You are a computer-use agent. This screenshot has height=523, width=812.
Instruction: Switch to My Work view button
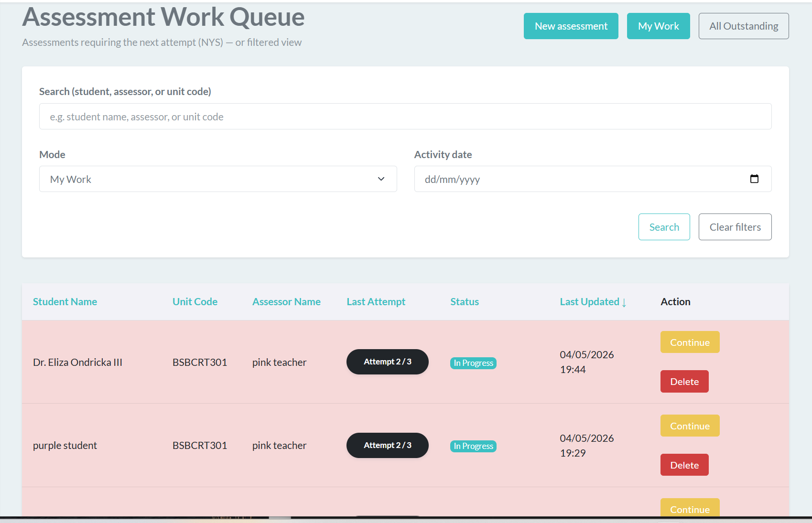[x=659, y=26]
